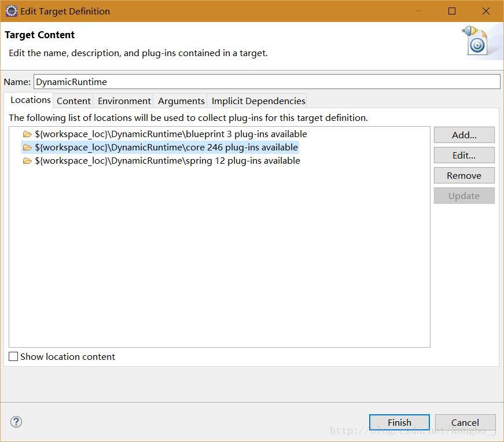Click the blueprint location folder icon
This screenshot has width=504, height=442.
27,134
